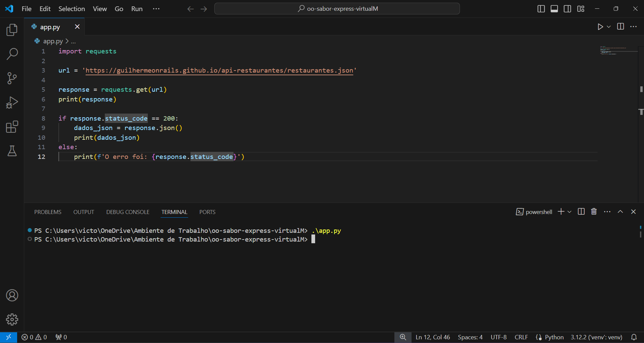
Task: Customize layout icon in title bar
Action: click(581, 9)
